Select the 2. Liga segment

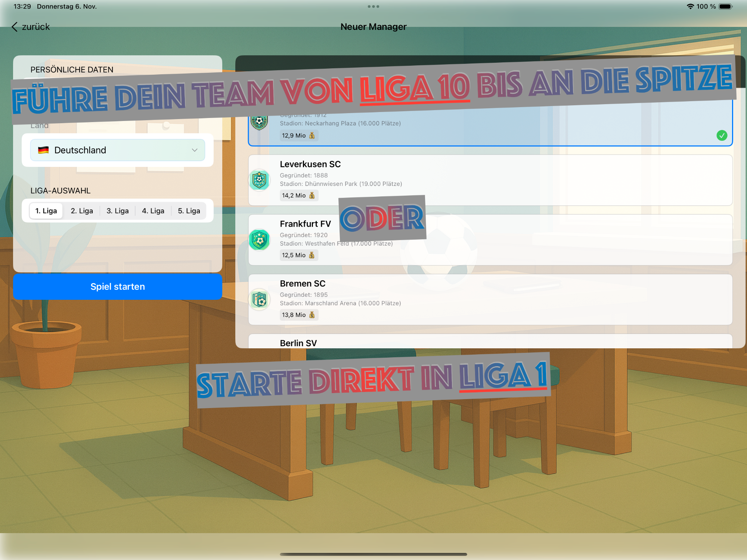(x=82, y=211)
